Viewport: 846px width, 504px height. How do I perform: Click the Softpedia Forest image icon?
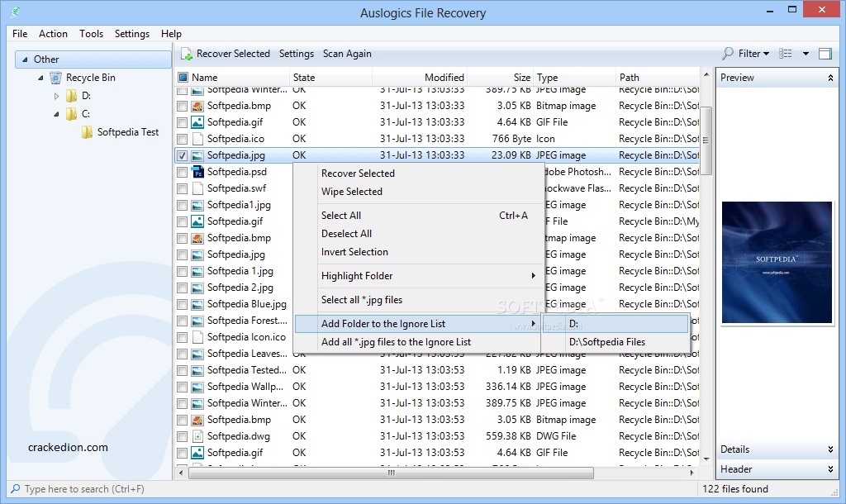tap(198, 321)
